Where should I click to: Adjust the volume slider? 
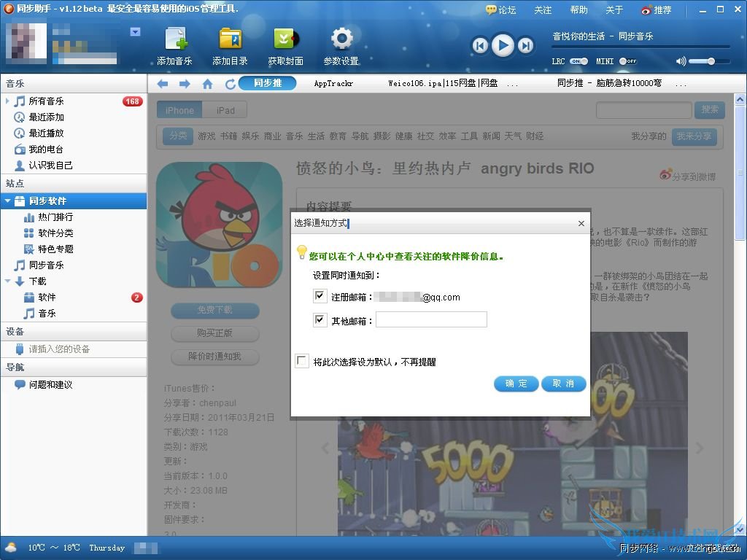pos(709,61)
